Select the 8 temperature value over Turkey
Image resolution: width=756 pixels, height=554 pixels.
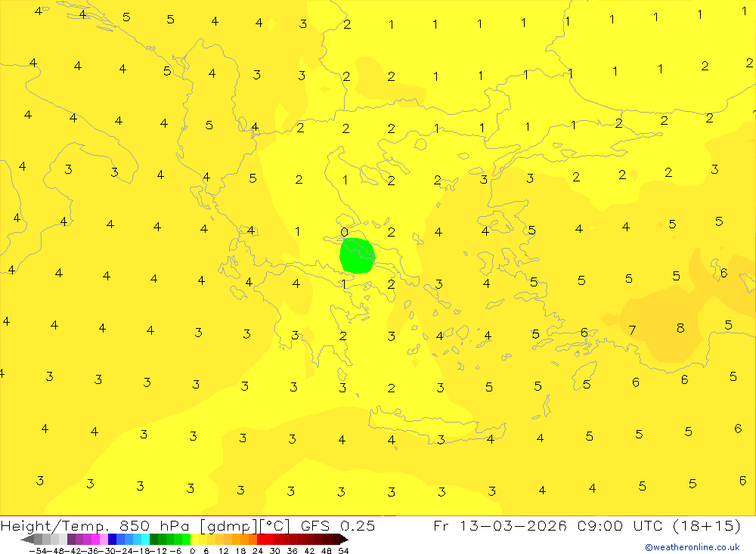tap(680, 328)
